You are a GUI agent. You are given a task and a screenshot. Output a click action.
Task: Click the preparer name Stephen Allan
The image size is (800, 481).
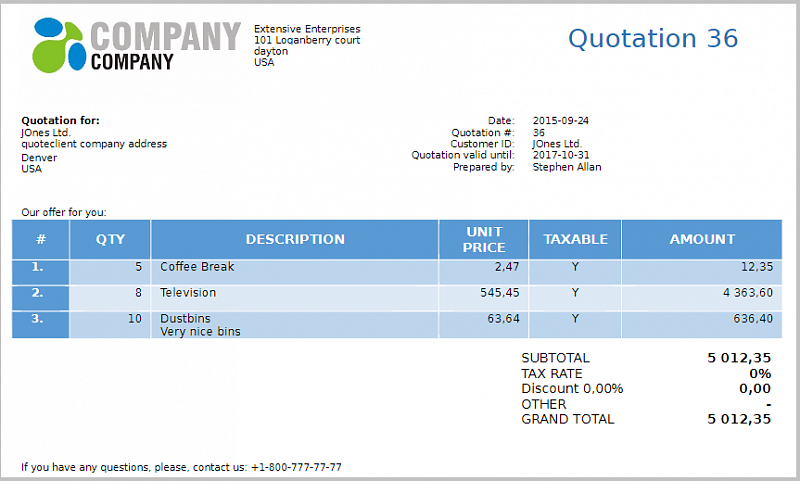[x=567, y=167]
